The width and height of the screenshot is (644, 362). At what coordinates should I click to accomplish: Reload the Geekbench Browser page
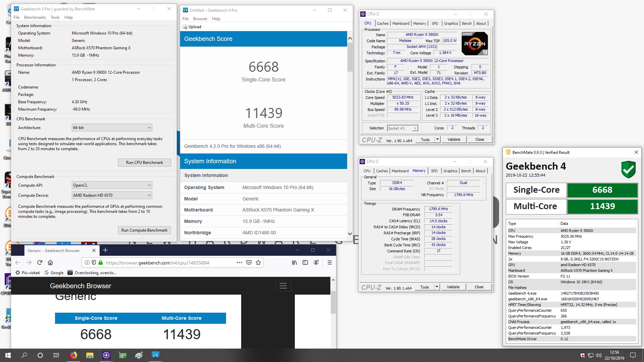(x=40, y=262)
